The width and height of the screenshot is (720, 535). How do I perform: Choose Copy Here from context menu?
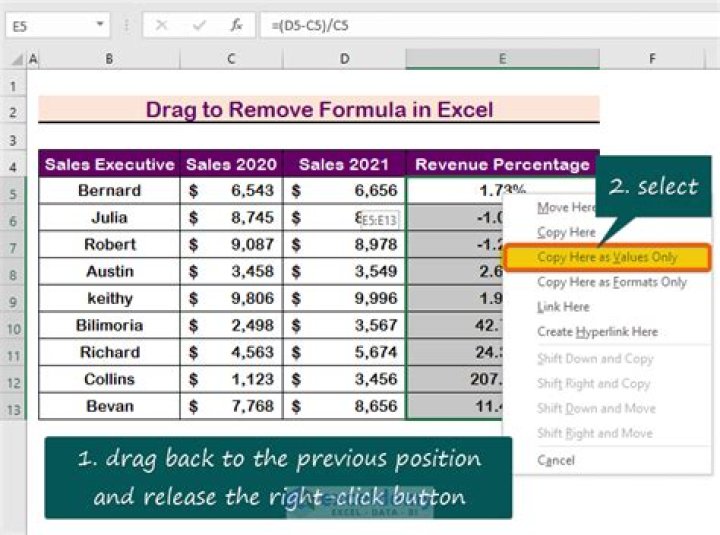[x=566, y=232]
